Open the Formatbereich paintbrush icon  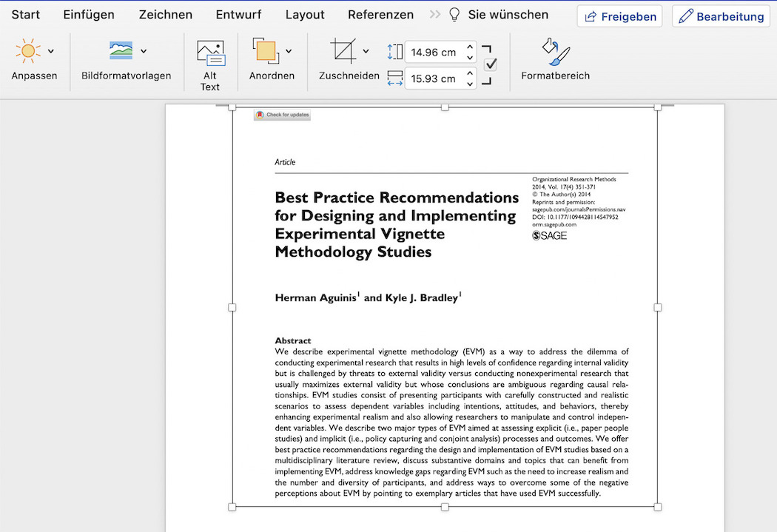[x=556, y=52]
